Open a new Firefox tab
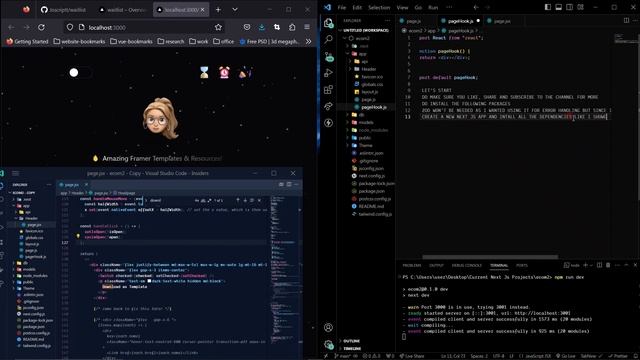This screenshot has height=360, width=640. tap(218, 9)
